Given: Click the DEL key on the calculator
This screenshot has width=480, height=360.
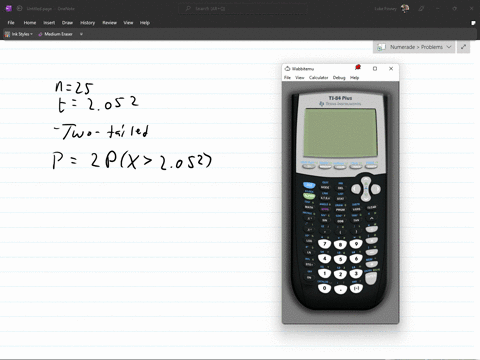Looking at the screenshot, I should (x=340, y=188).
